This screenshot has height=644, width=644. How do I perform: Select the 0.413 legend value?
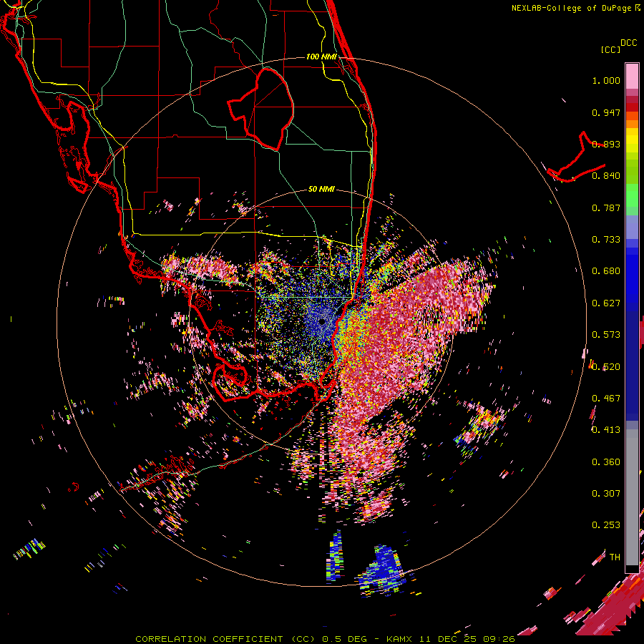coord(606,430)
